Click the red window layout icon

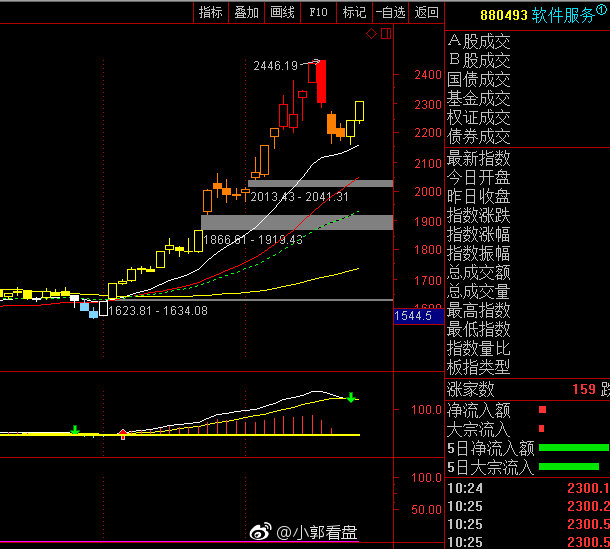point(386,33)
